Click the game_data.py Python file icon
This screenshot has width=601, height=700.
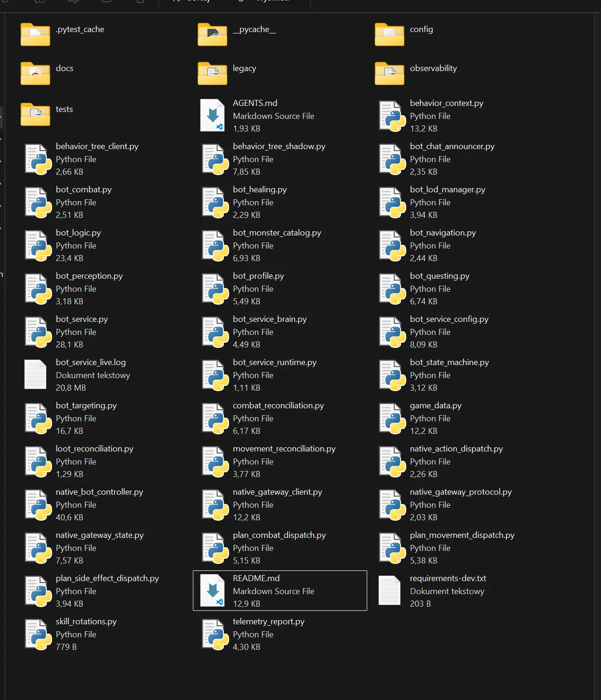392,419
